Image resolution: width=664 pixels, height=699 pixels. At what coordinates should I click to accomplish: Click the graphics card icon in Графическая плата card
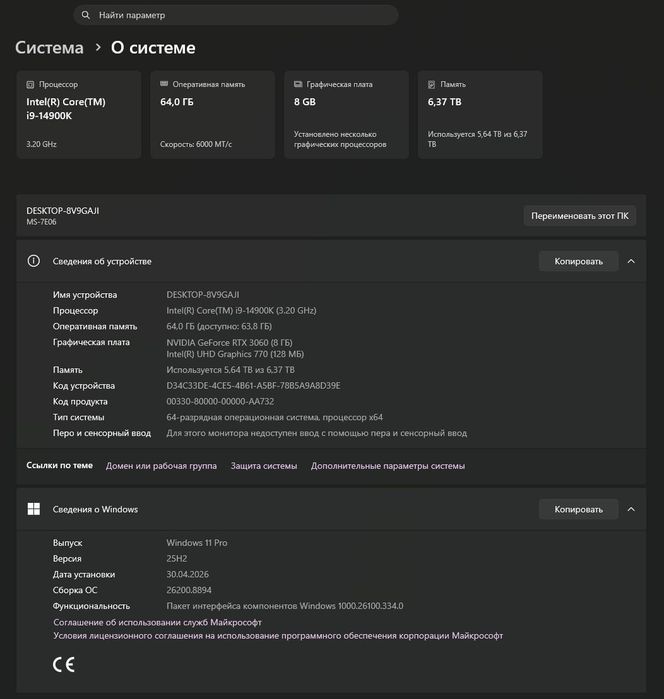point(298,84)
